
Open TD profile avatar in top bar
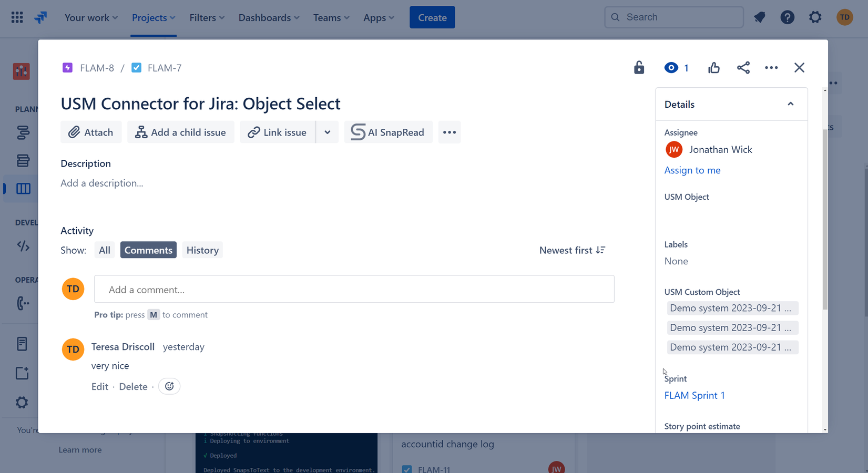coord(845,17)
